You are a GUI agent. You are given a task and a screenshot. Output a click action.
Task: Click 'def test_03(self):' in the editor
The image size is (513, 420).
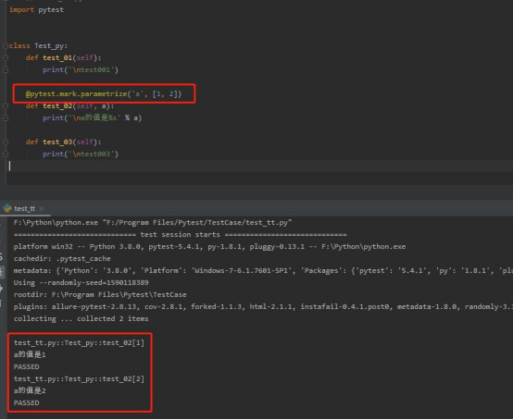(x=64, y=142)
